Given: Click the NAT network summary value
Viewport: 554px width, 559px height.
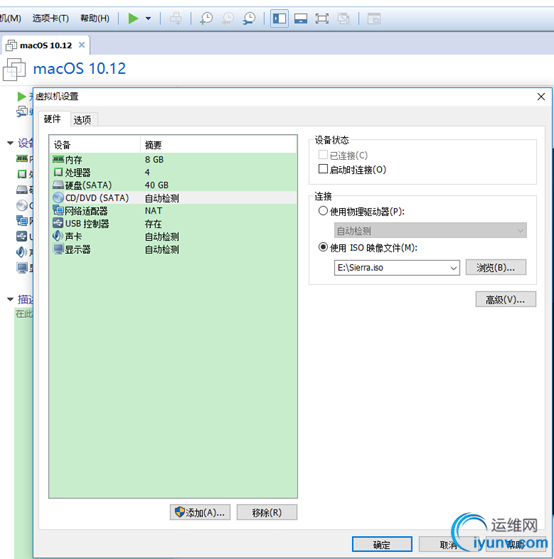Looking at the screenshot, I should 153,211.
